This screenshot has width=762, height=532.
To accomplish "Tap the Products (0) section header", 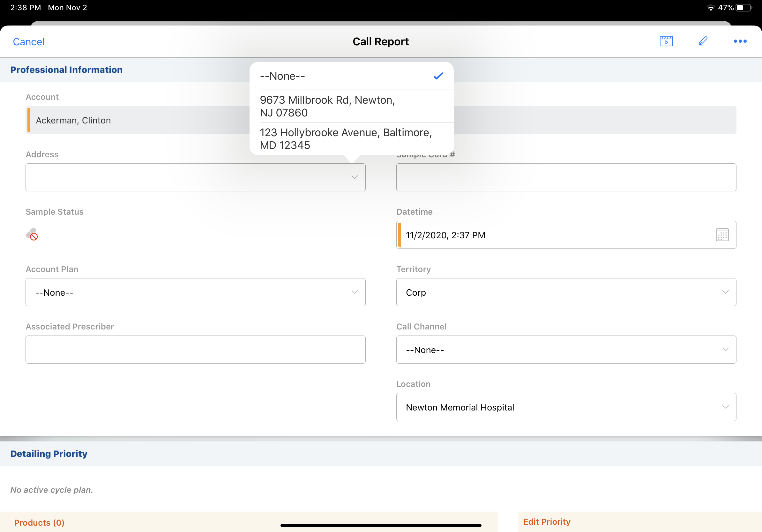I will click(39, 523).
